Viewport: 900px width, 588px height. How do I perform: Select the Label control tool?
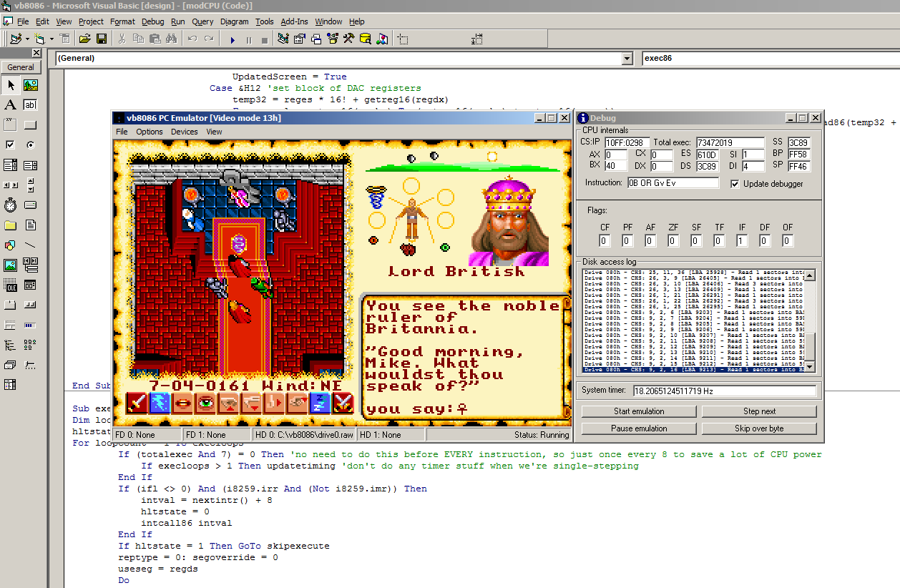pyautogui.click(x=11, y=105)
